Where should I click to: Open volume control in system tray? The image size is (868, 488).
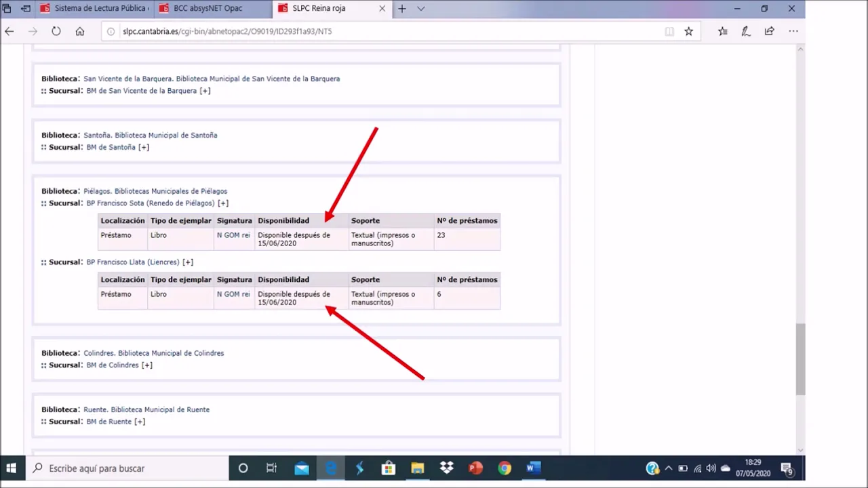[x=711, y=468]
